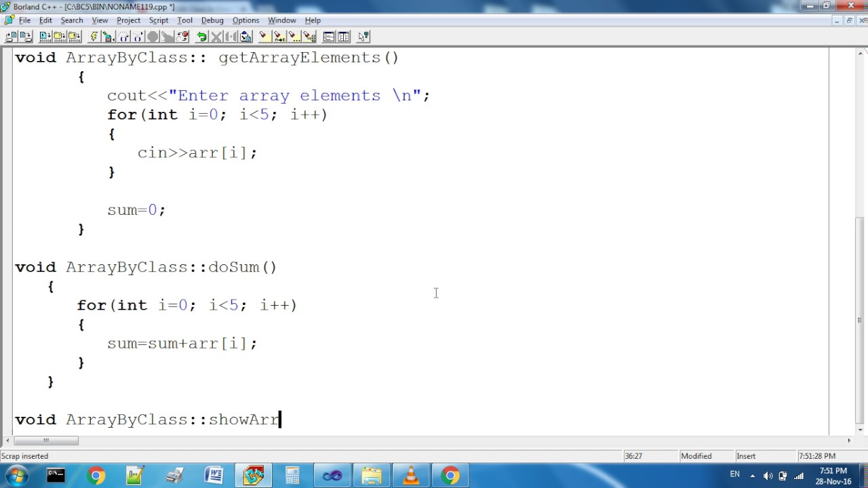Image resolution: width=868 pixels, height=488 pixels.
Task: Place cursor on 'cin>>arr[i];' line
Action: (x=197, y=153)
